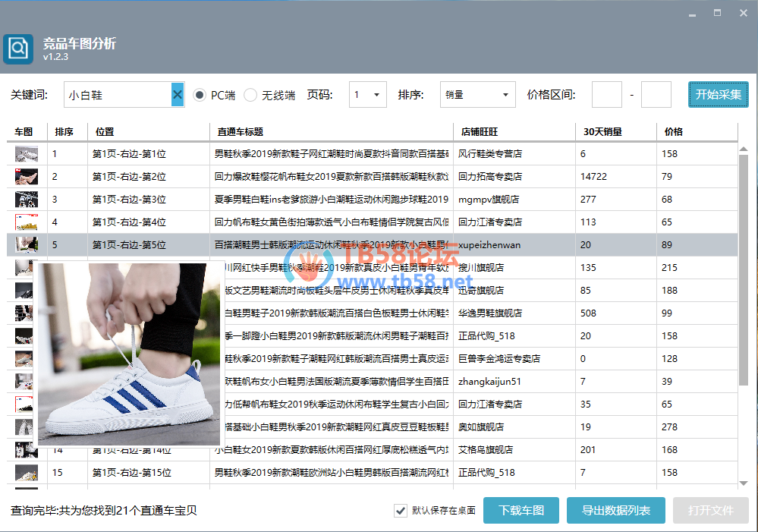Click thumbnail image in row 2
Screen dimensions: 758x532
(27, 177)
